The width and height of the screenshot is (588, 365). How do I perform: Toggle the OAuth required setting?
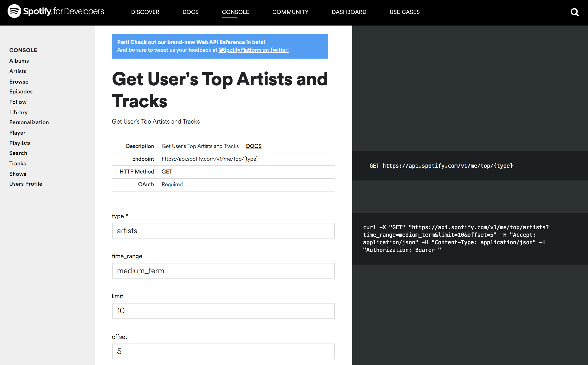click(172, 184)
